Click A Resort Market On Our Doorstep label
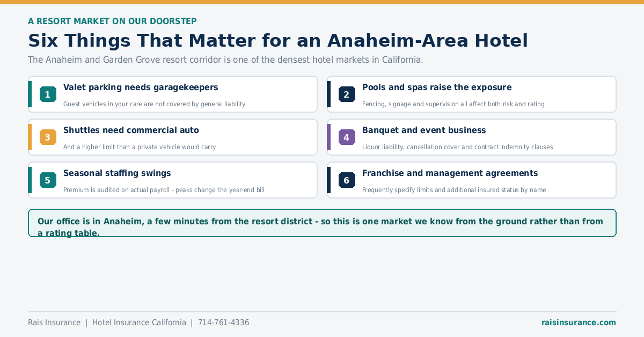 click(112, 21)
